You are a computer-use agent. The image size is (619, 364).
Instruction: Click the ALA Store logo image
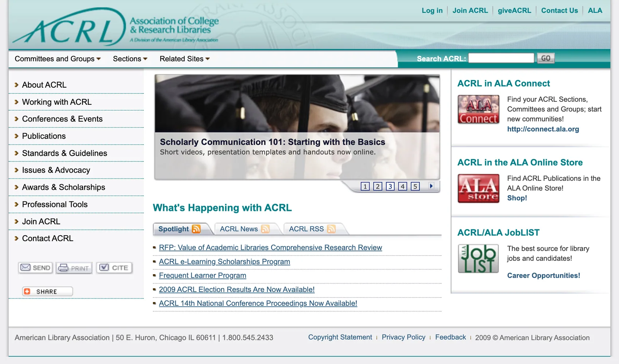478,188
